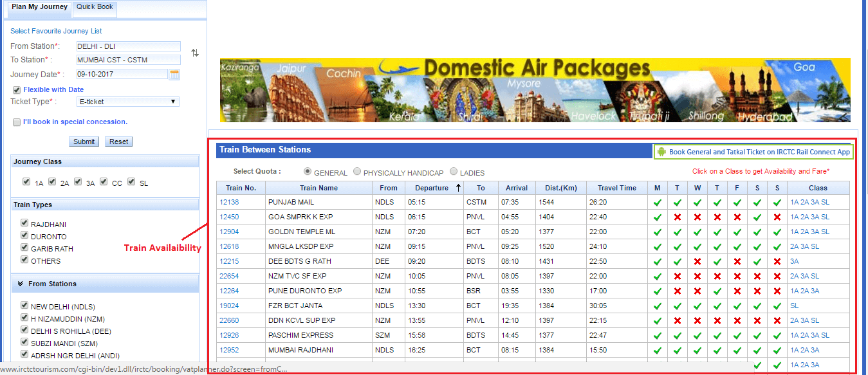
Task: Click the Domestic Air Packages banner
Action: [x=535, y=90]
